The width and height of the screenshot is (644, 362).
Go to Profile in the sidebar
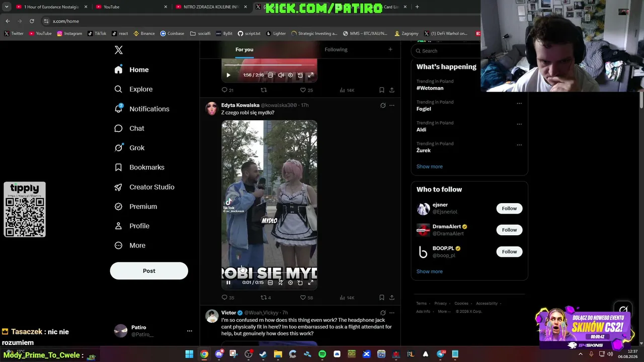(132, 226)
